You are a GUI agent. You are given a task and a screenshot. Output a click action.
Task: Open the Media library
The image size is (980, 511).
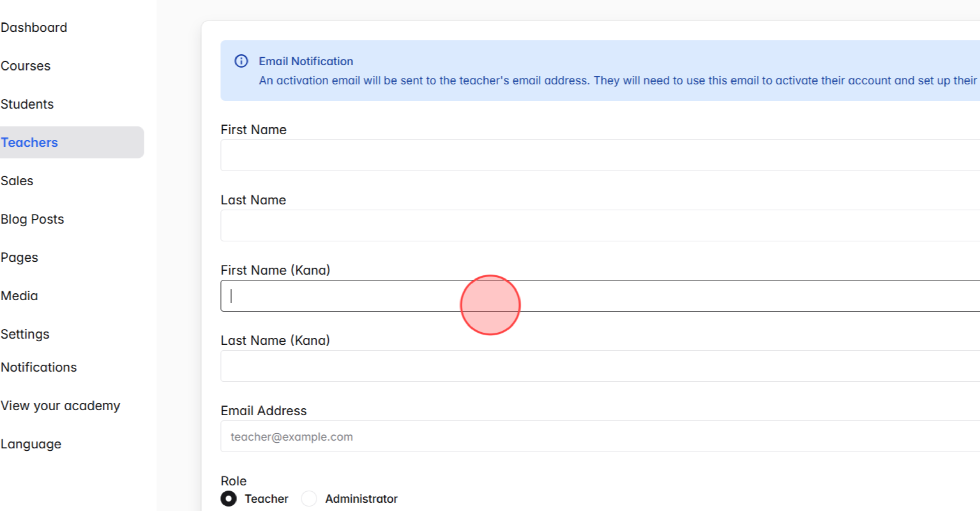coord(19,296)
